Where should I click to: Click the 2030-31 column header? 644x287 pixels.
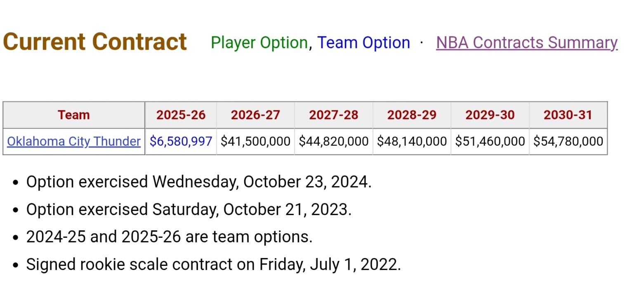pos(568,115)
